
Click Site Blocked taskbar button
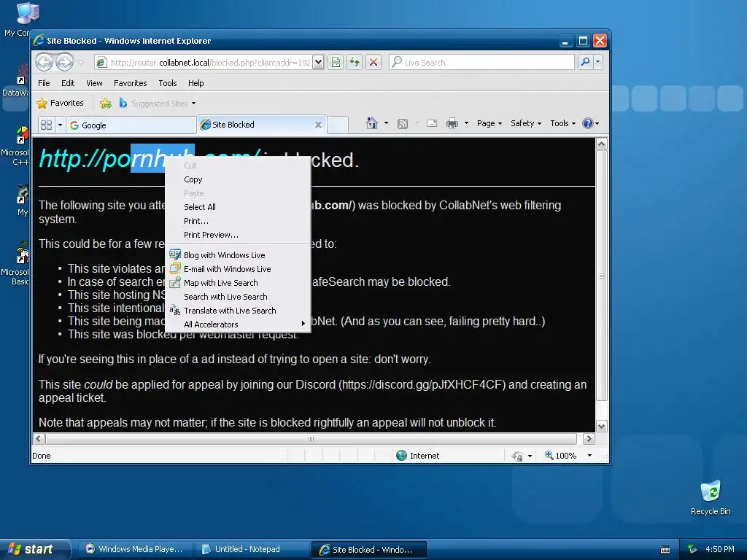(x=368, y=550)
